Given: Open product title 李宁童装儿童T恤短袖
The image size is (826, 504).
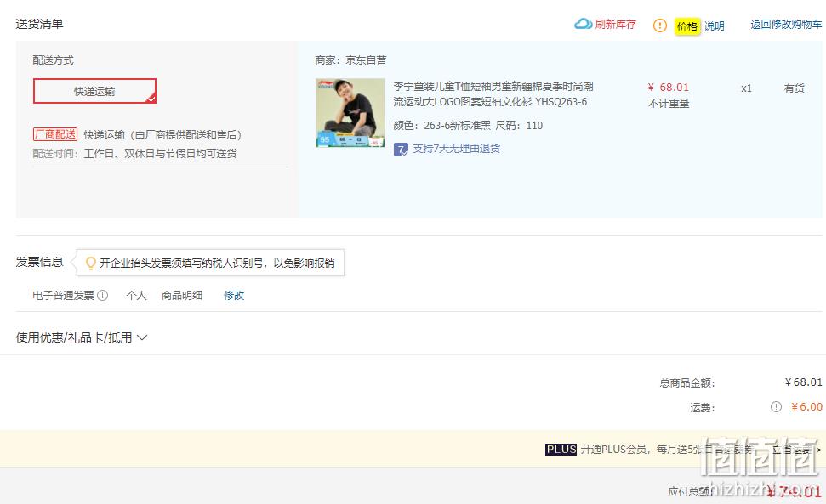Looking at the screenshot, I should point(493,93).
